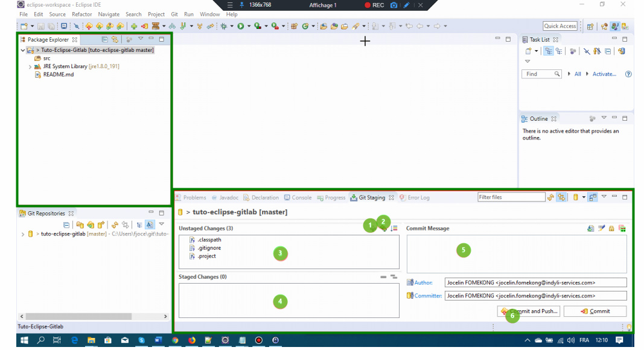Collapse all in Git Repositories view
The width and height of the screenshot is (644, 350).
[66, 224]
